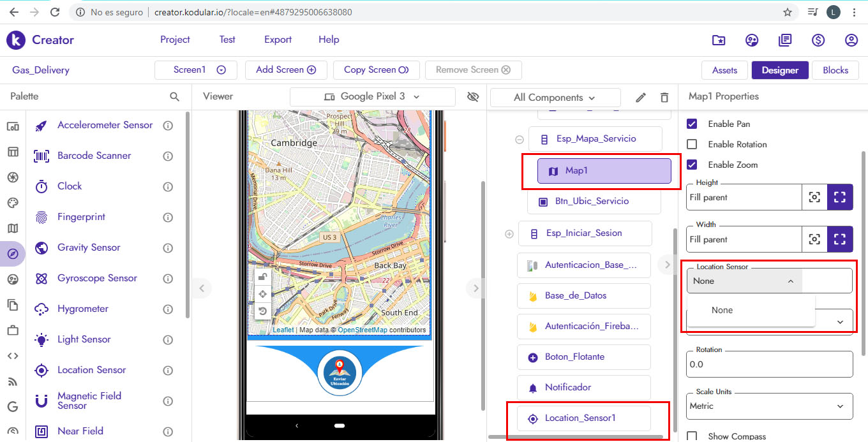Switch to the Blocks tab
Screen dimensions: 868x442
click(x=835, y=70)
